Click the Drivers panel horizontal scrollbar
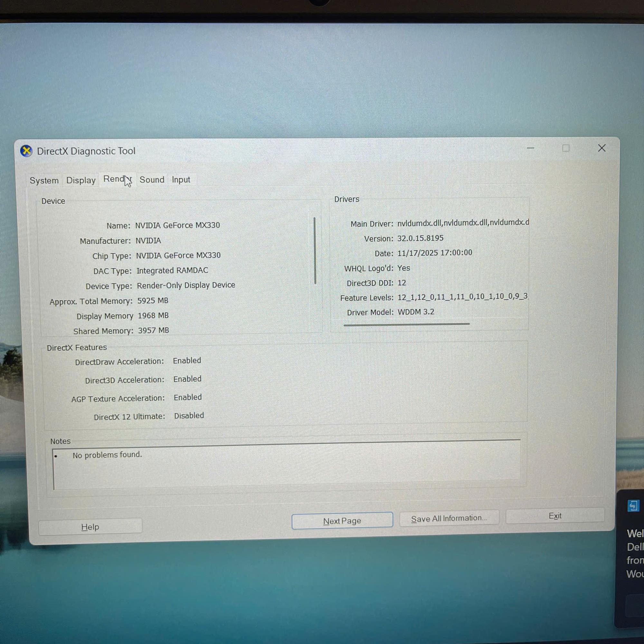This screenshot has width=644, height=644. tap(407, 324)
